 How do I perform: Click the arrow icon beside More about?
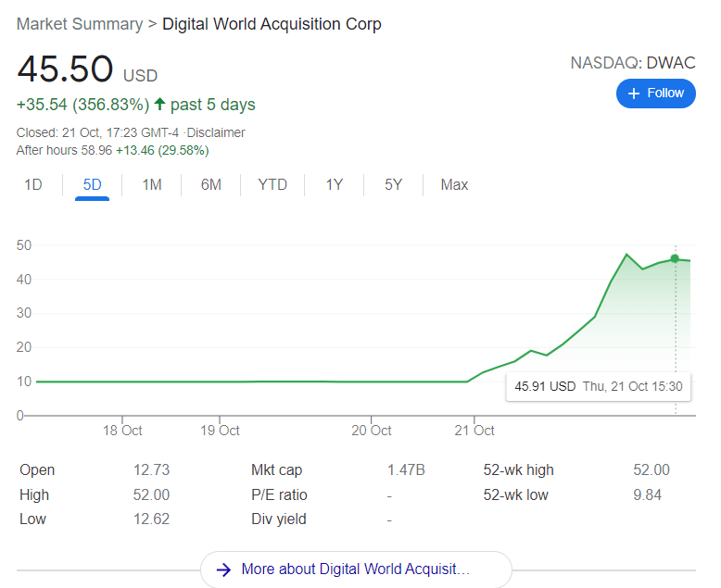click(x=224, y=570)
